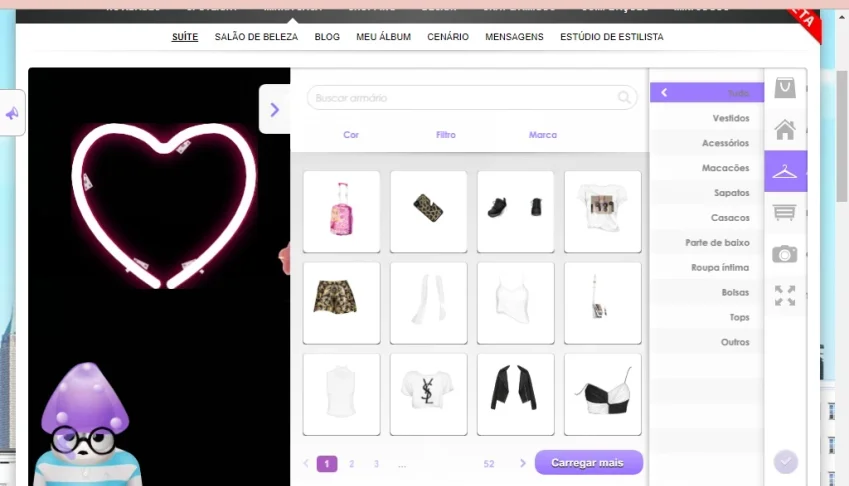
Task: Select the pink suitcase item
Action: coord(342,212)
